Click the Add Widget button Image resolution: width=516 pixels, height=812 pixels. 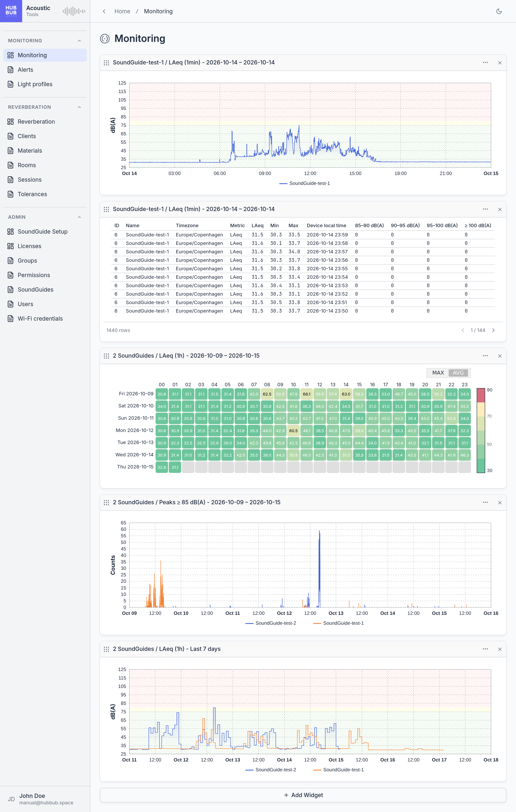303,795
